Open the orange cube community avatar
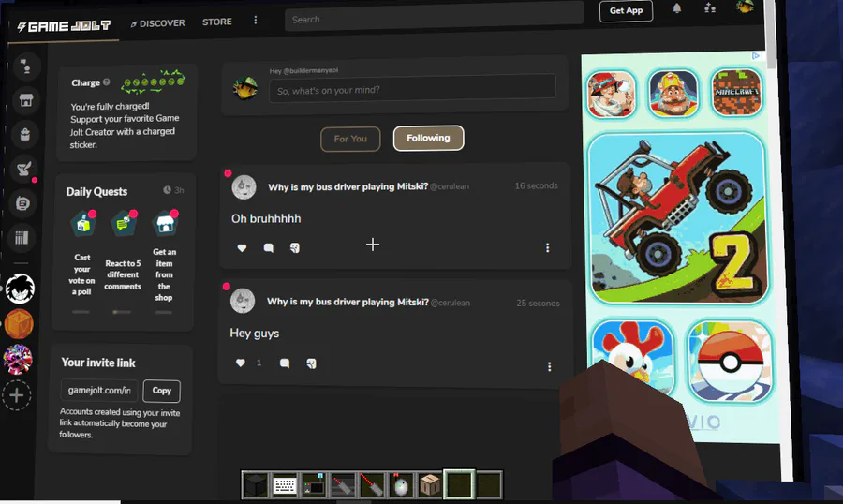 pyautogui.click(x=19, y=324)
